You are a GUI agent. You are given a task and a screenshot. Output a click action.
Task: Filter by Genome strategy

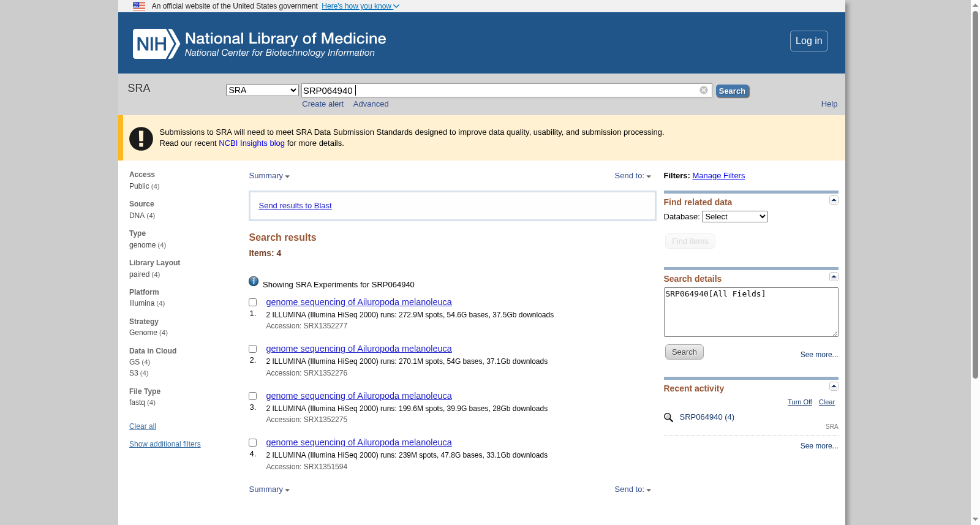143,333
